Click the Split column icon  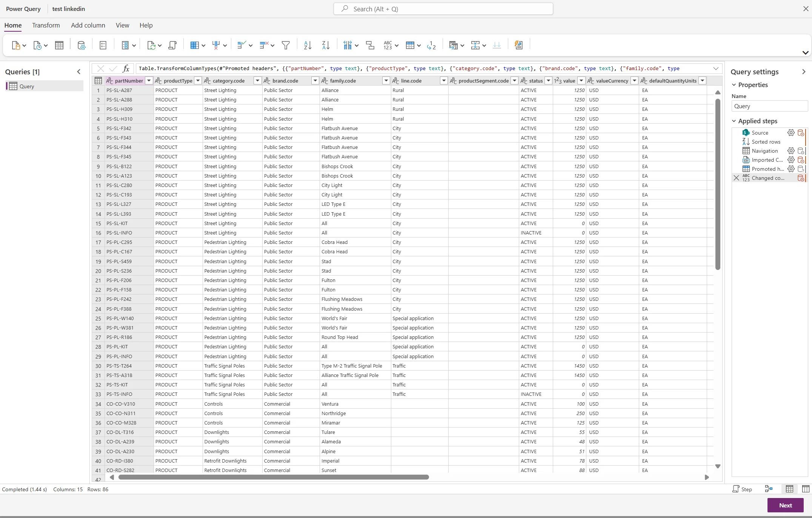[x=348, y=45]
